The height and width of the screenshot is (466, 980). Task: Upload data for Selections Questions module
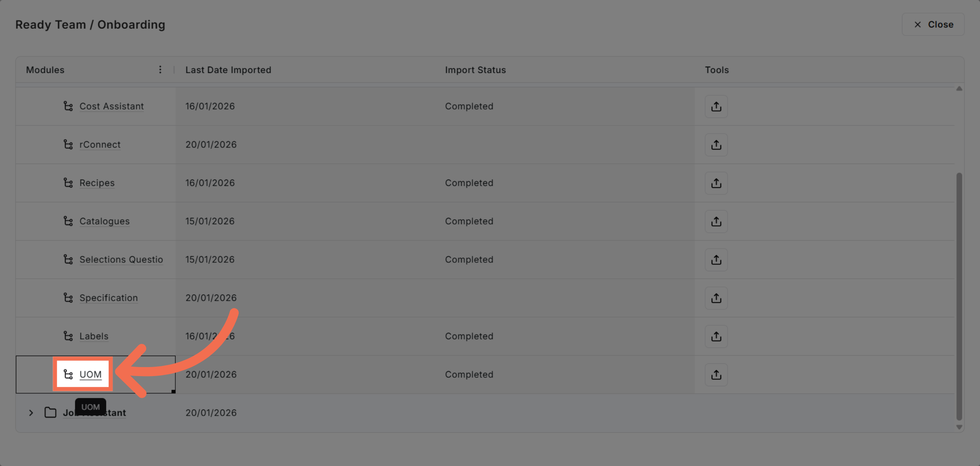point(716,260)
